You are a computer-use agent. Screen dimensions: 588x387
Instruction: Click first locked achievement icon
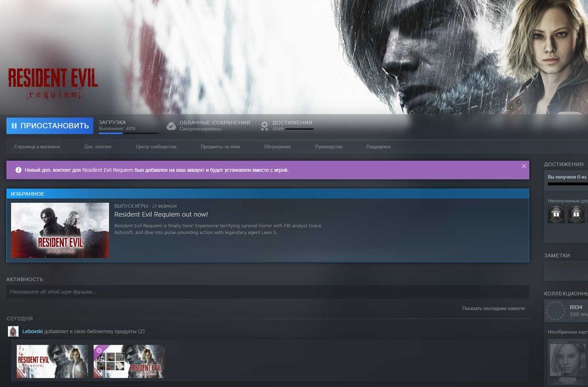point(556,214)
